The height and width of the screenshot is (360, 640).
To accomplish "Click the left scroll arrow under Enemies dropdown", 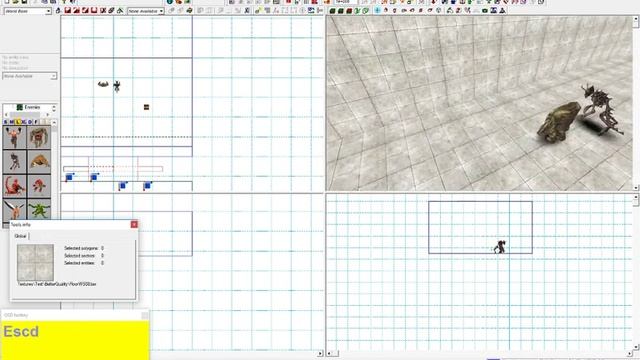I will [x=6, y=115].
